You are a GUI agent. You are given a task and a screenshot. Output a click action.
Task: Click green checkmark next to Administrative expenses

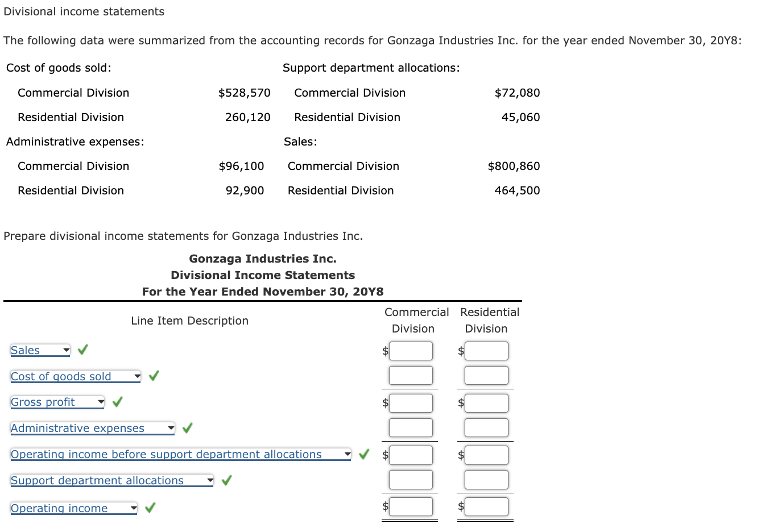pyautogui.click(x=188, y=428)
